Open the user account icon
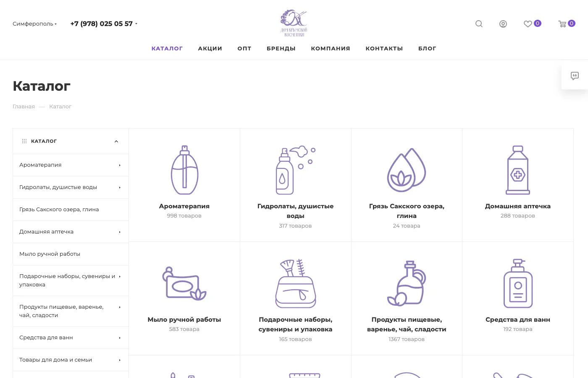Image resolution: width=588 pixels, height=378 pixels. tap(503, 24)
